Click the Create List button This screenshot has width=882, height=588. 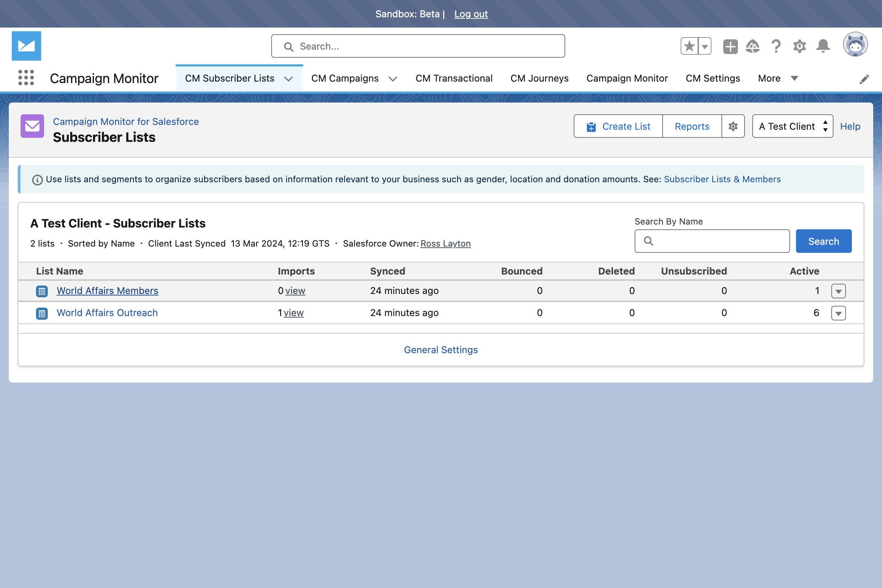tap(619, 126)
